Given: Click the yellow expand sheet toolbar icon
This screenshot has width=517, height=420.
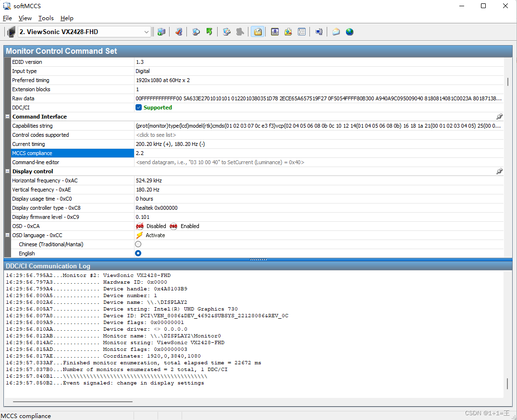Looking at the screenshot, I should click(x=288, y=32).
